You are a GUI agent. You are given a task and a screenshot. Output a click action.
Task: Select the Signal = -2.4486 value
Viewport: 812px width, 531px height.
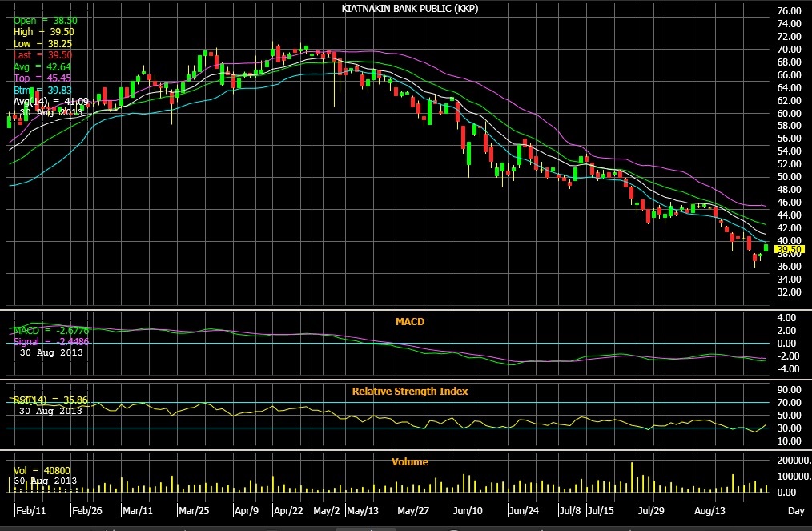point(51,342)
